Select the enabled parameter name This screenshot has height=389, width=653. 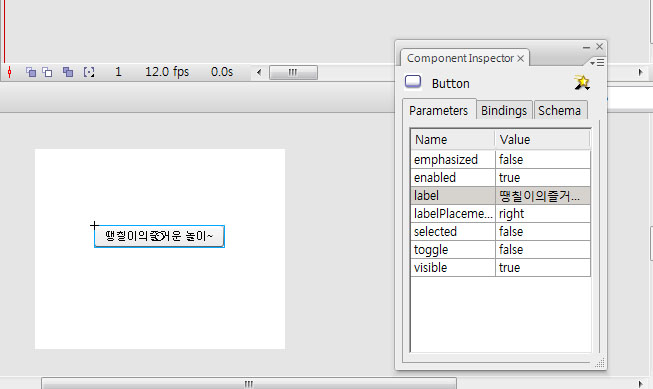click(453, 178)
